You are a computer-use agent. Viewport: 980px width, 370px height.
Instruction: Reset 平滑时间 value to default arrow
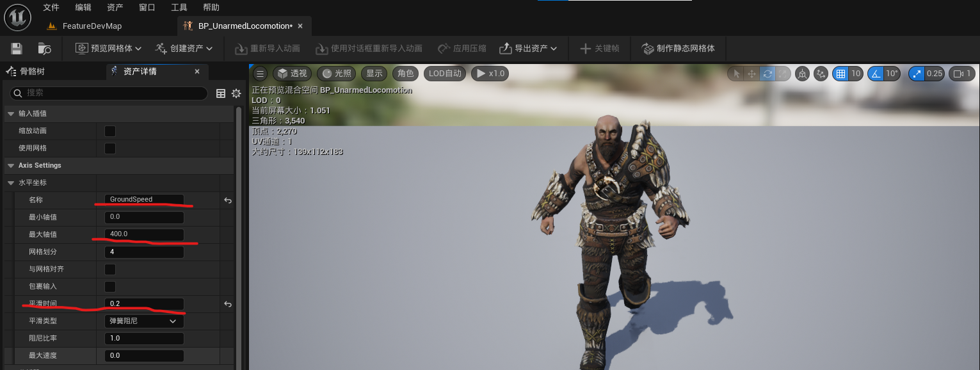[x=228, y=304]
